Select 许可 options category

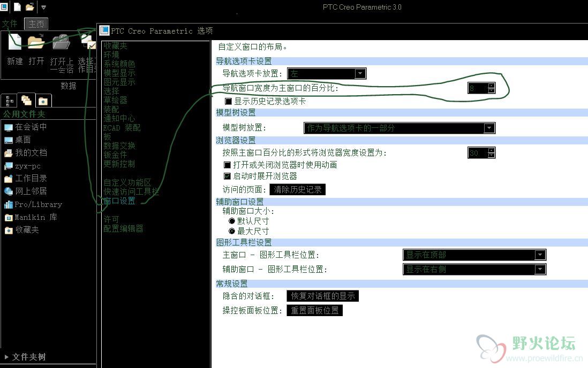click(111, 219)
